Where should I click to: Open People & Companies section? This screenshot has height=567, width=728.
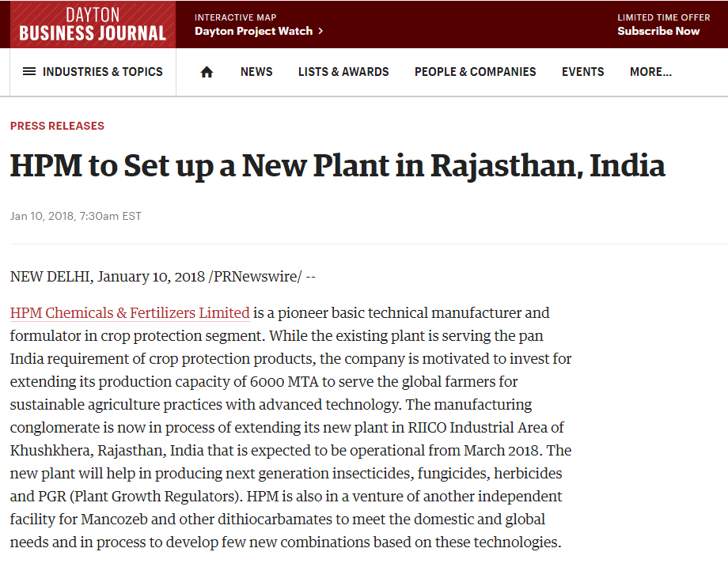[x=475, y=72]
